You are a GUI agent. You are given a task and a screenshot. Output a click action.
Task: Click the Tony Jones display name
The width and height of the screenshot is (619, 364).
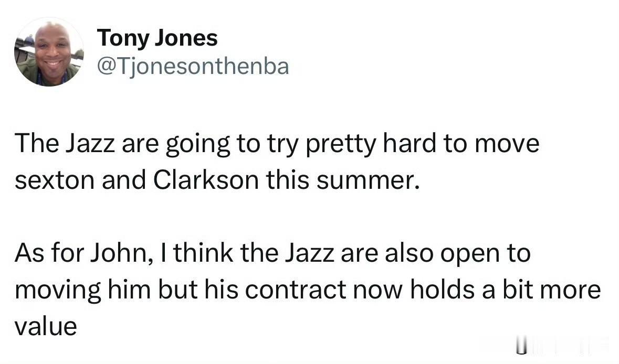click(x=157, y=38)
